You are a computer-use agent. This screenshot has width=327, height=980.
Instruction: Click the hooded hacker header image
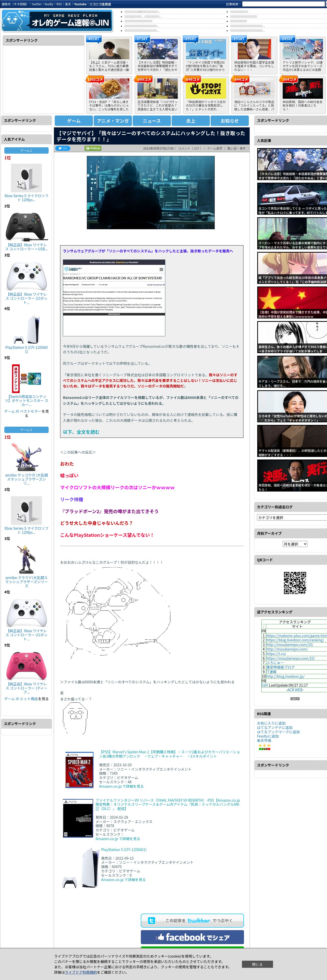pyautogui.click(x=150, y=193)
